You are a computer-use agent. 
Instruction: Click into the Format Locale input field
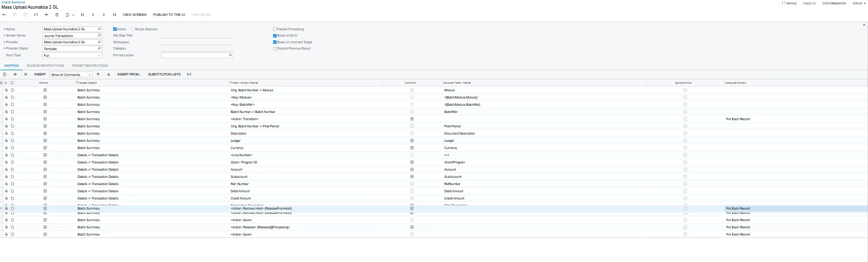click(194, 55)
